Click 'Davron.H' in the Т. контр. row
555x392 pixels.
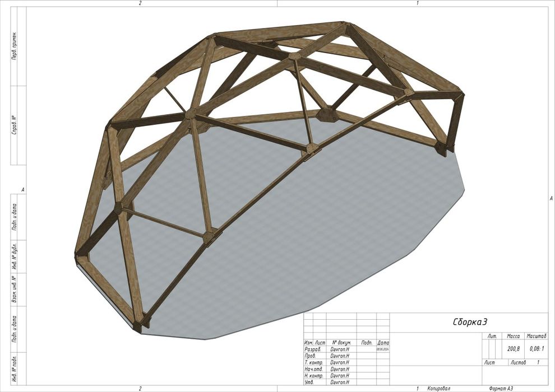pos(339,362)
